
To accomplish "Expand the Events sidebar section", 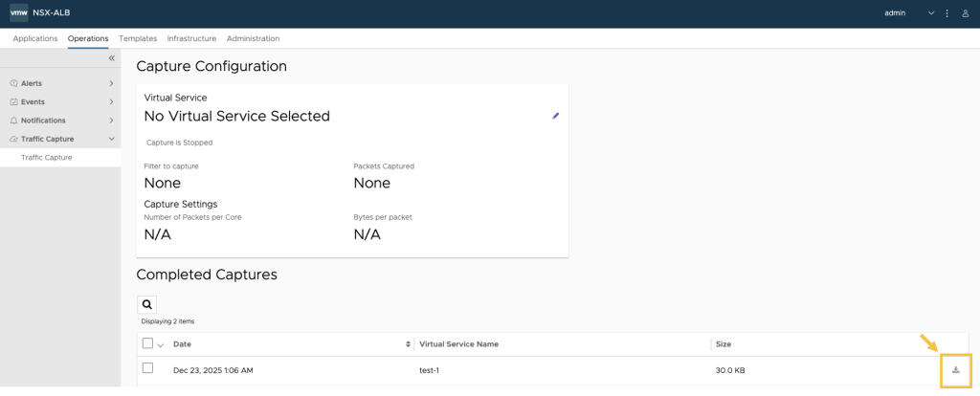I will pos(111,101).
